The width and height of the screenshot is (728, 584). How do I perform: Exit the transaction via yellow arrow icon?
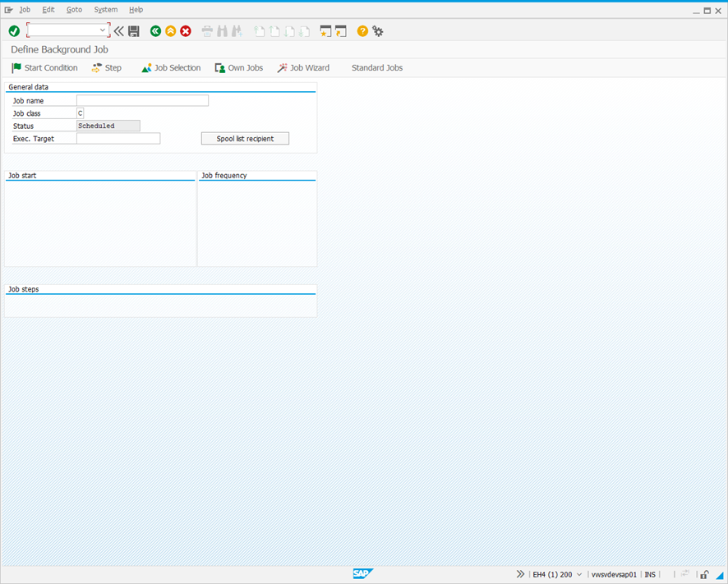click(x=170, y=30)
